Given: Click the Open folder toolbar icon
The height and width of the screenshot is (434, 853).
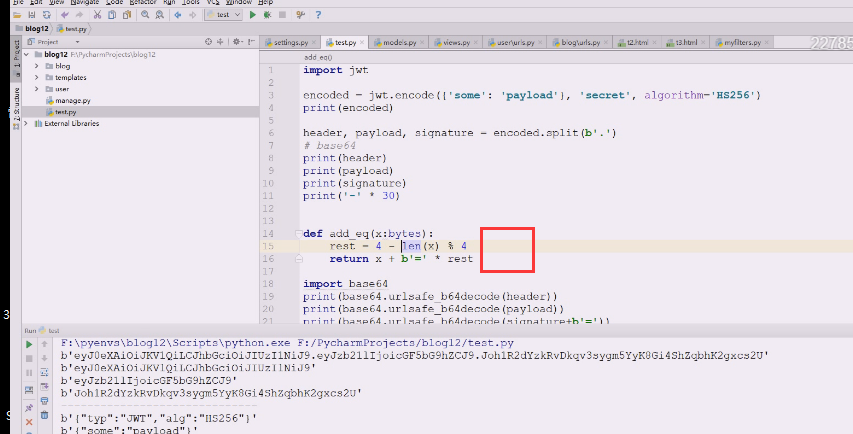Looking at the screenshot, I should coord(17,15).
